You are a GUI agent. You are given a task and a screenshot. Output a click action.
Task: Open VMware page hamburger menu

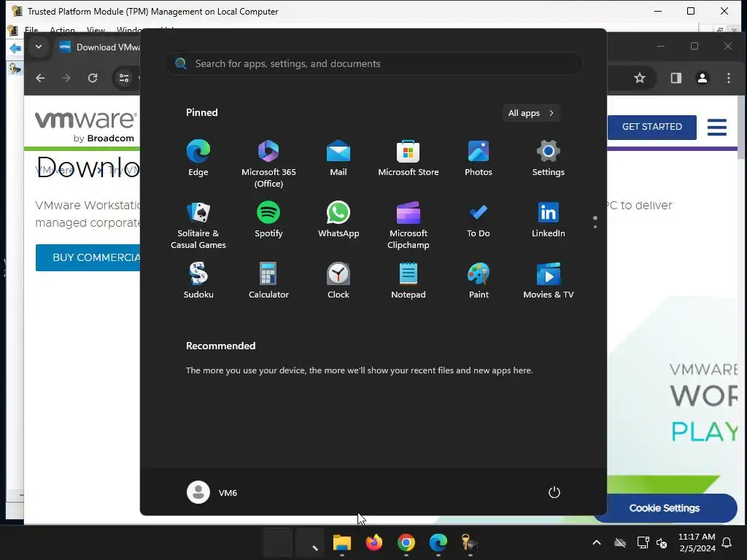click(716, 127)
